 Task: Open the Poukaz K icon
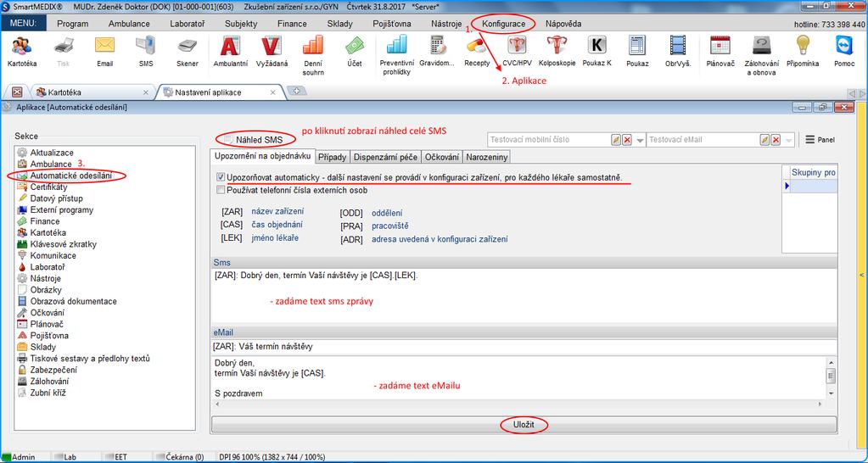point(596,52)
